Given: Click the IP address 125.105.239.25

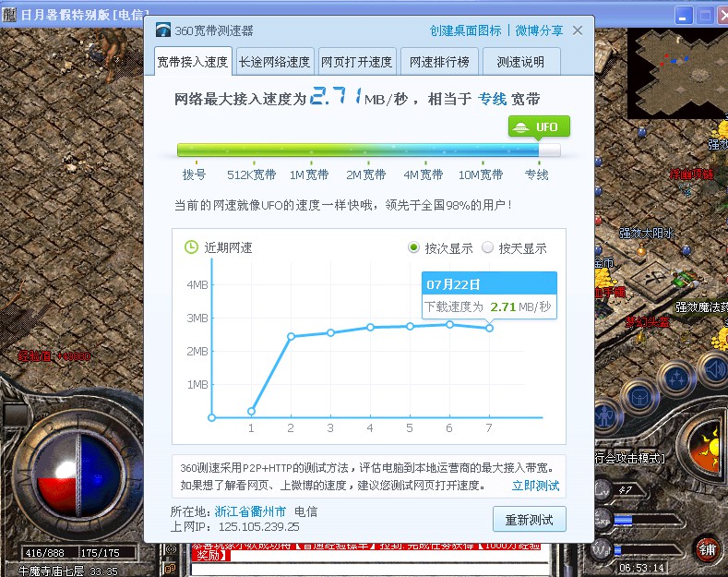Looking at the screenshot, I should (258, 527).
